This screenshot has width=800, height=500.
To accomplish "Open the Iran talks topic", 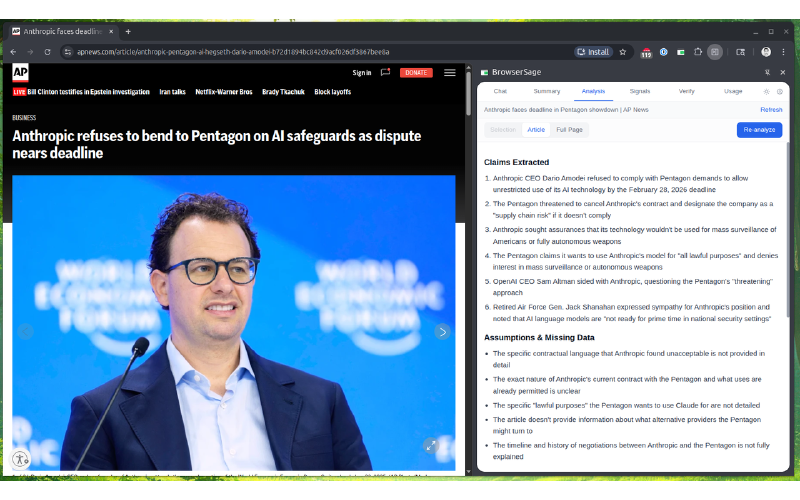I will point(172,92).
